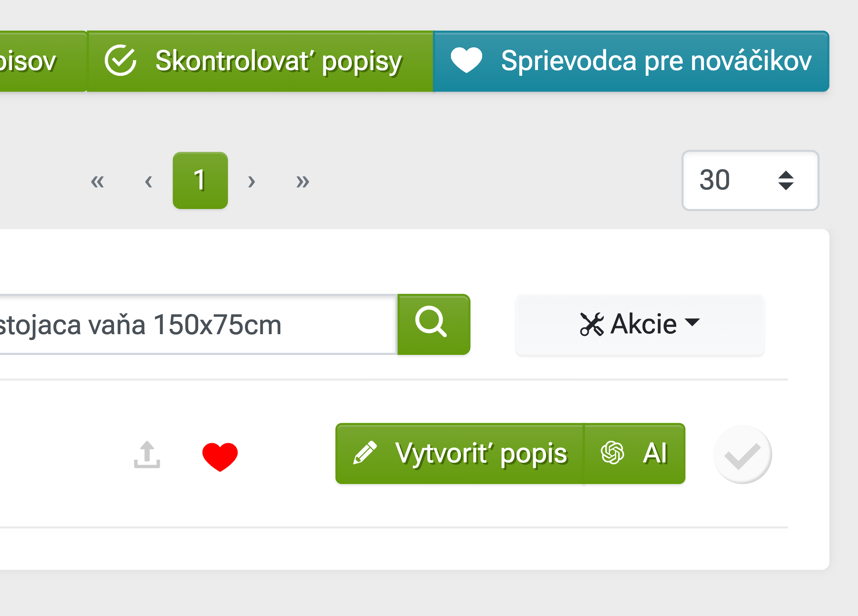The image size is (858, 616).
Task: Open the items-per-page selector showing 30
Action: pyautogui.click(x=750, y=180)
